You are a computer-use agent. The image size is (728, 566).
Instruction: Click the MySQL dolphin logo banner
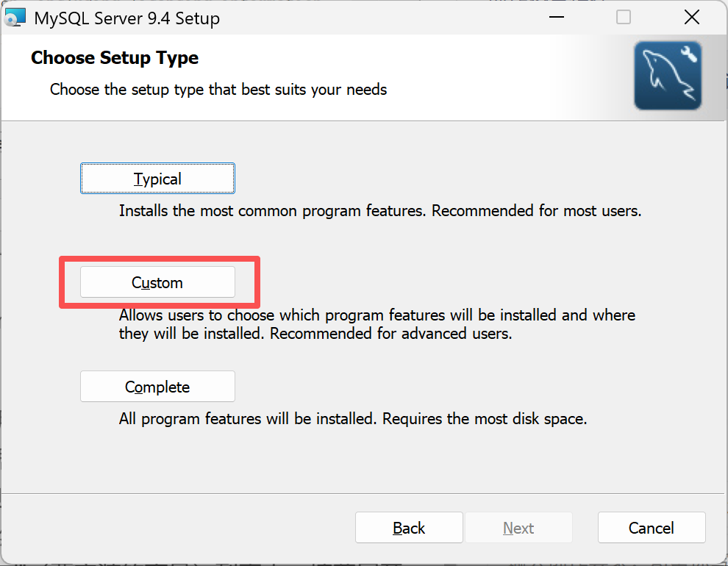point(668,76)
